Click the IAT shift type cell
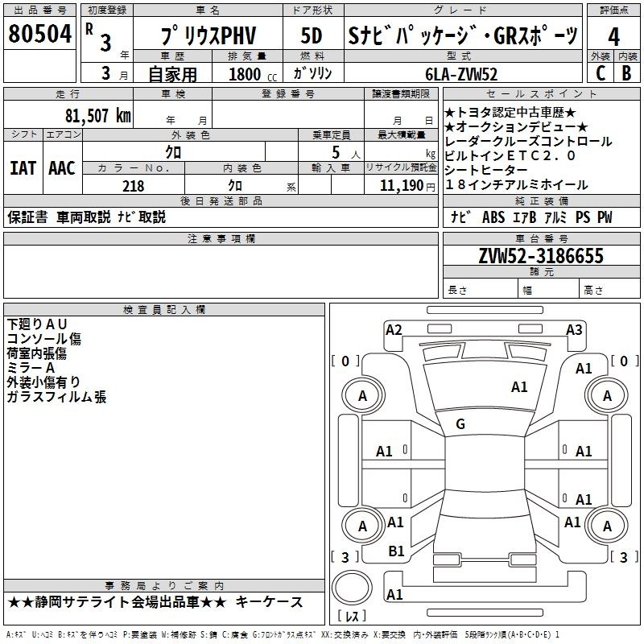 tap(23, 167)
